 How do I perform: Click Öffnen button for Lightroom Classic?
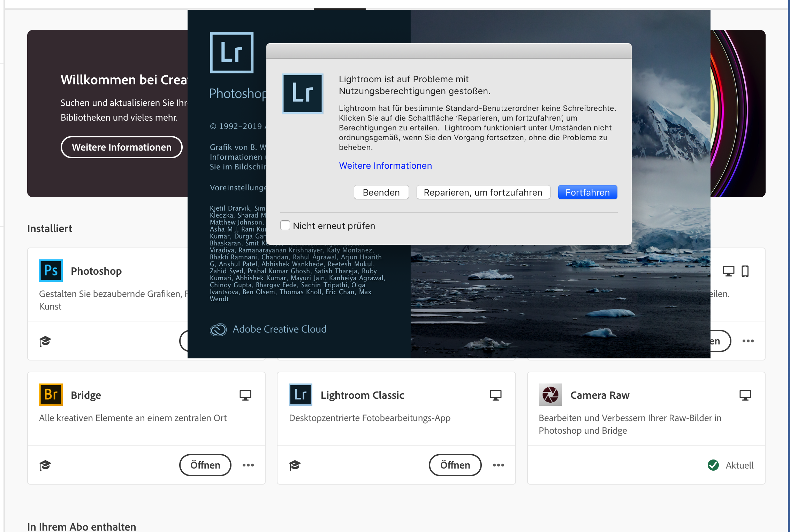[455, 465]
